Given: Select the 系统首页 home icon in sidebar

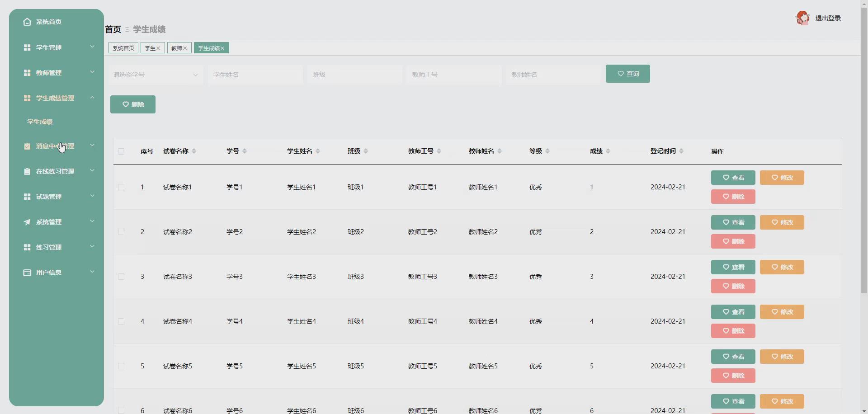Looking at the screenshot, I should pyautogui.click(x=27, y=22).
